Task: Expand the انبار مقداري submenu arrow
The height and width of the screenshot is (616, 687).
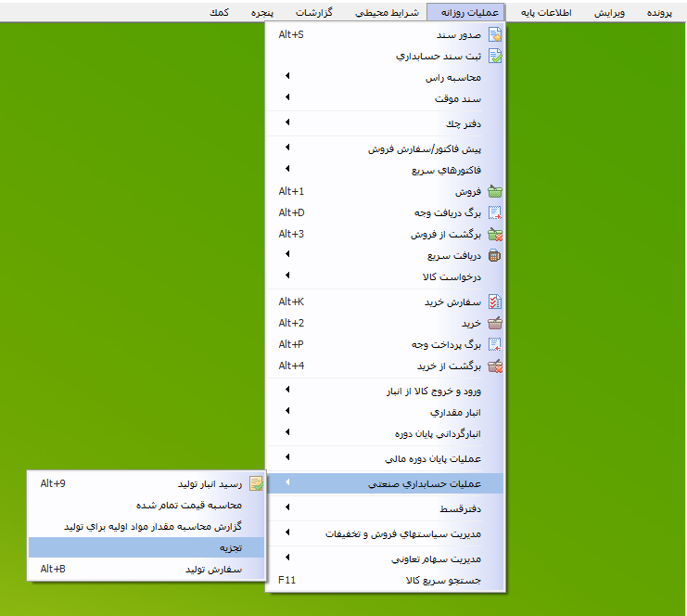Action: (x=286, y=411)
